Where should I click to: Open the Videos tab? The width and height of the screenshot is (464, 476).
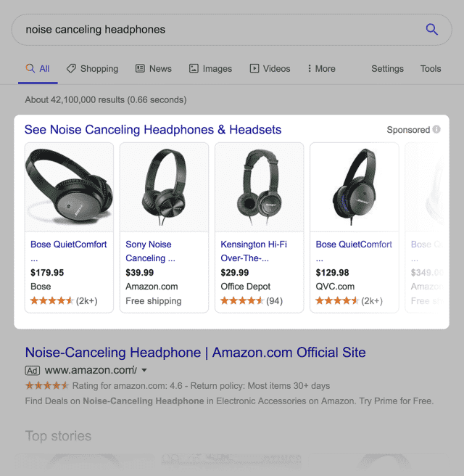coord(270,69)
